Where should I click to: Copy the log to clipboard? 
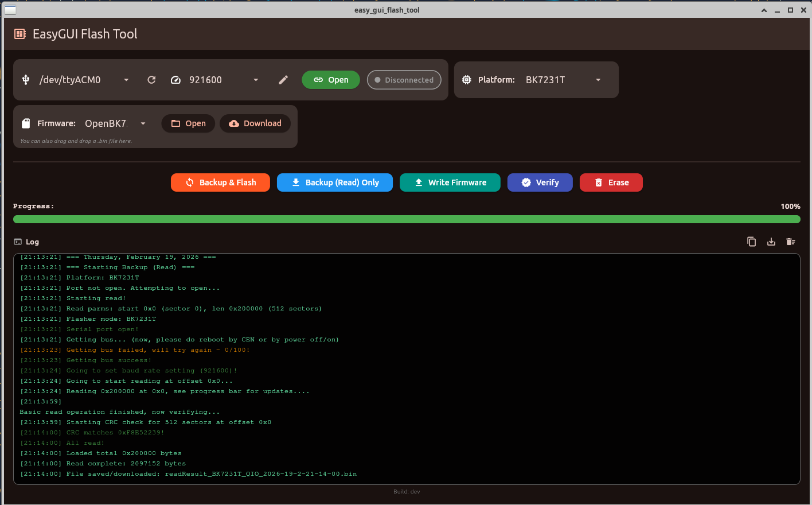[752, 242]
